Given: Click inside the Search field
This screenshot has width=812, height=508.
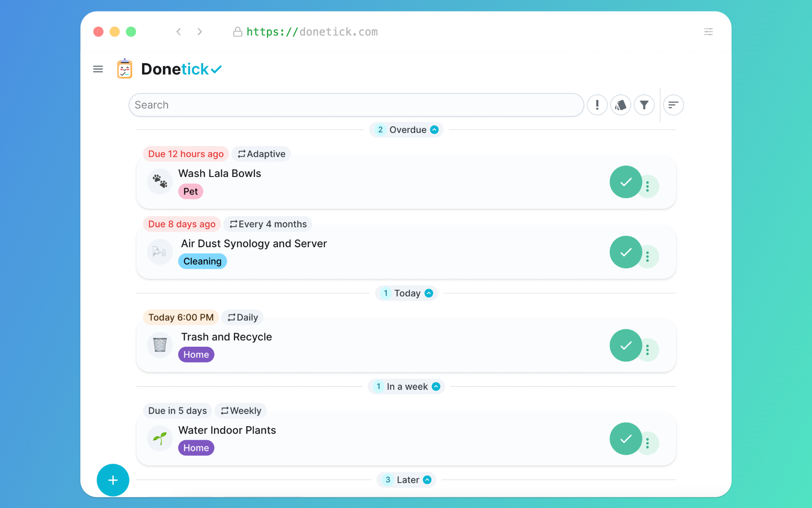Looking at the screenshot, I should tap(296, 105).
